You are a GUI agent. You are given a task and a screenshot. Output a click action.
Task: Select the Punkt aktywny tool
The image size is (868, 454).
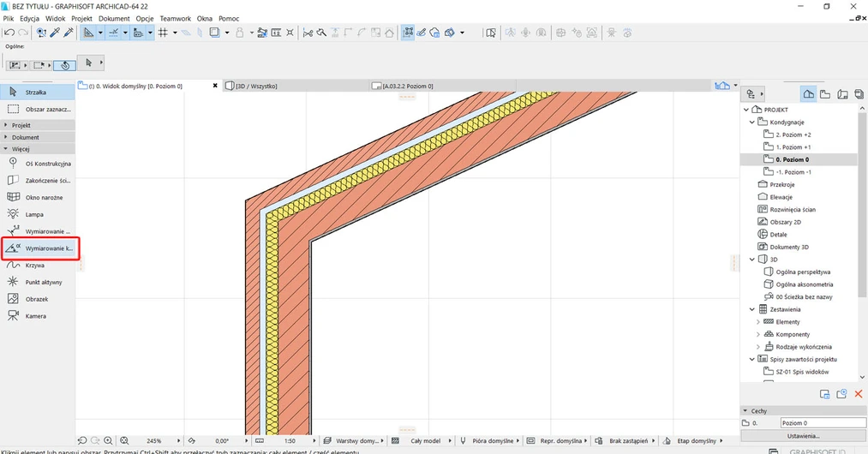(x=38, y=282)
